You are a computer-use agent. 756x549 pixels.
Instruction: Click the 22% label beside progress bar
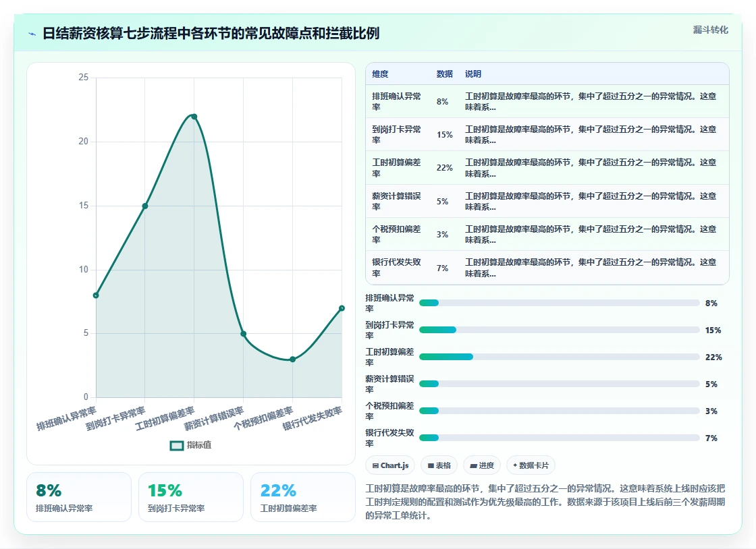(x=713, y=357)
